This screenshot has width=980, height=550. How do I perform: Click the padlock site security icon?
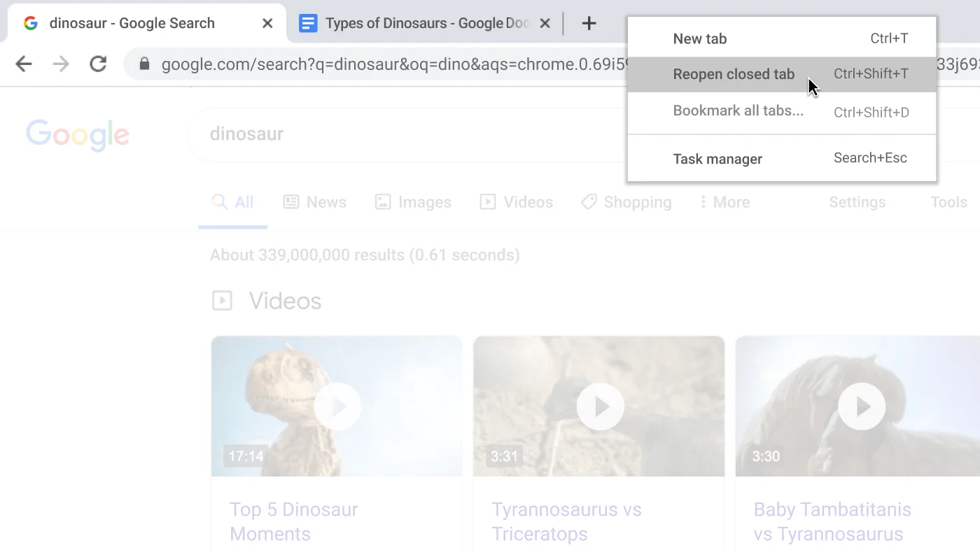(144, 64)
